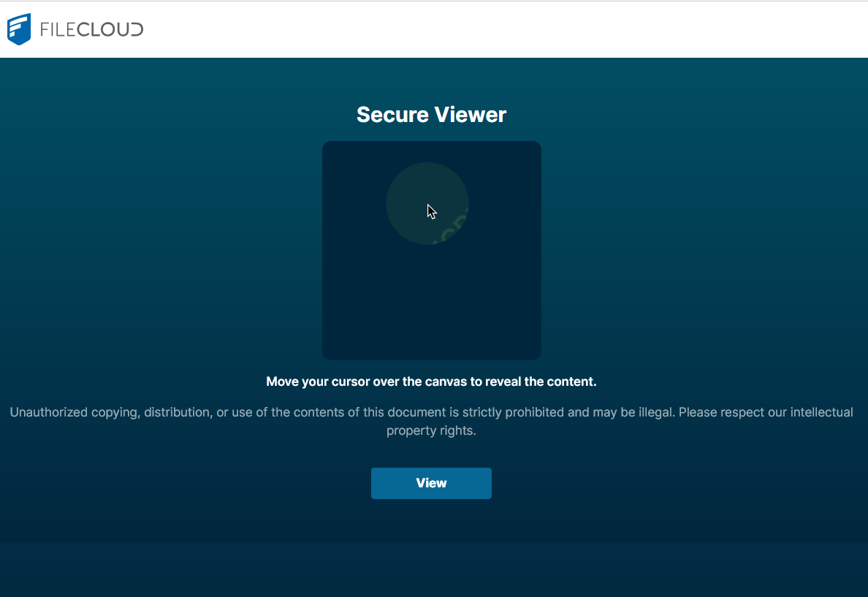Image resolution: width=868 pixels, height=597 pixels.
Task: Click the empty lower half of the canvas
Action: 431,307
